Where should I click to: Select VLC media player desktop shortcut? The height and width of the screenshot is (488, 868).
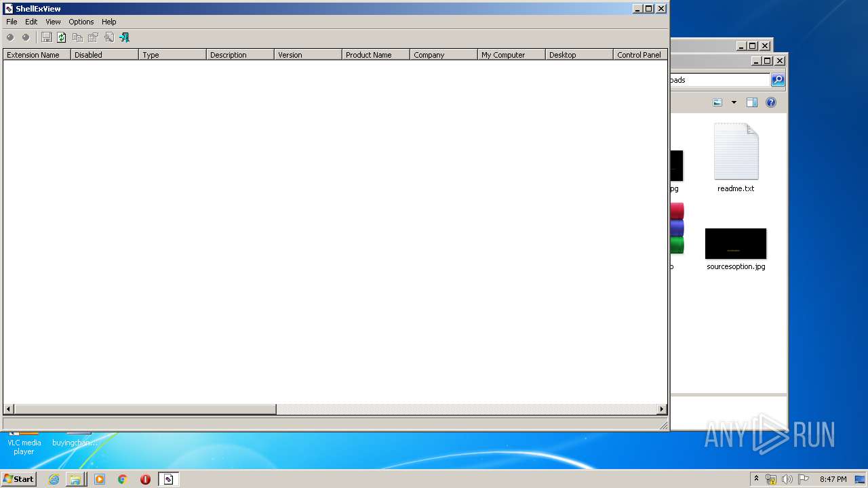24,444
